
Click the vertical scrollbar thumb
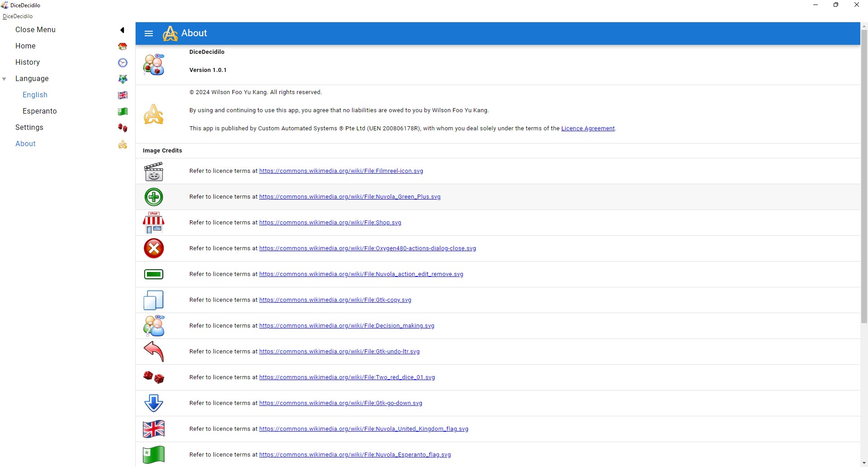click(864, 176)
